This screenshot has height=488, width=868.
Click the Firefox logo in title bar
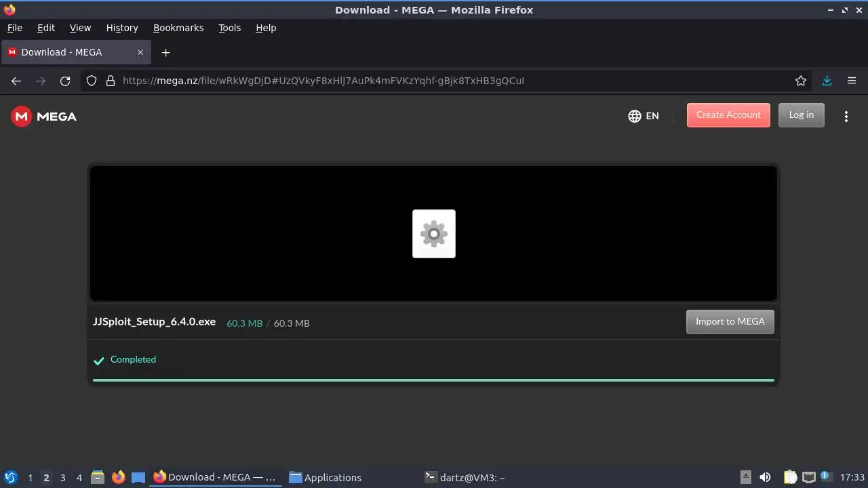pyautogui.click(x=9, y=9)
